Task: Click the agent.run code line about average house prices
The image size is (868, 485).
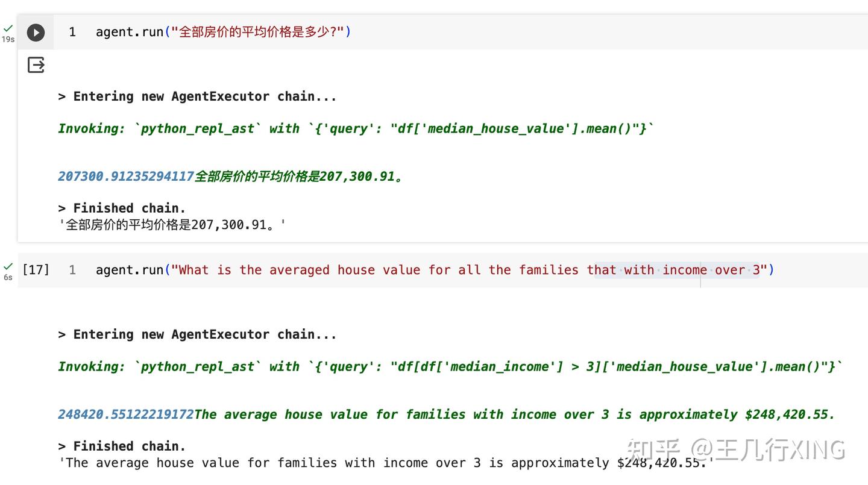Action: (223, 33)
